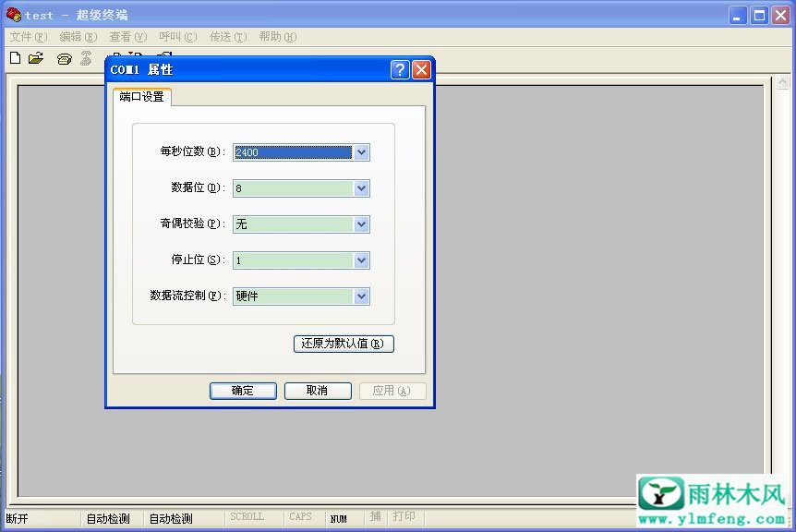Expand the stop bits dropdown arrow
The image size is (796, 532).
361,260
